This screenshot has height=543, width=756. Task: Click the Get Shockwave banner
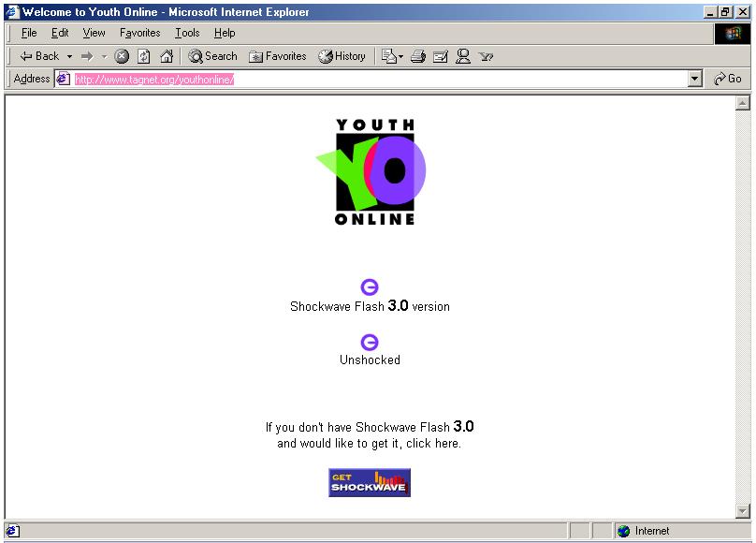click(370, 483)
